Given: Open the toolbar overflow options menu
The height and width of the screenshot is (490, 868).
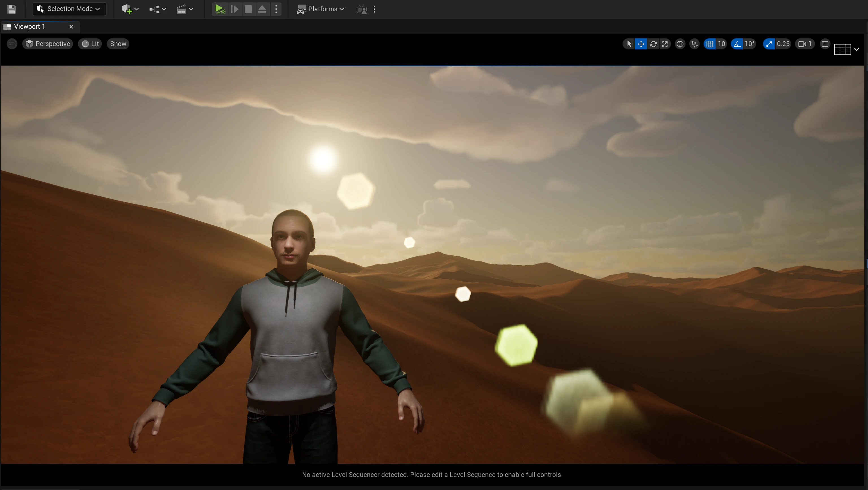Looking at the screenshot, I should 374,9.
